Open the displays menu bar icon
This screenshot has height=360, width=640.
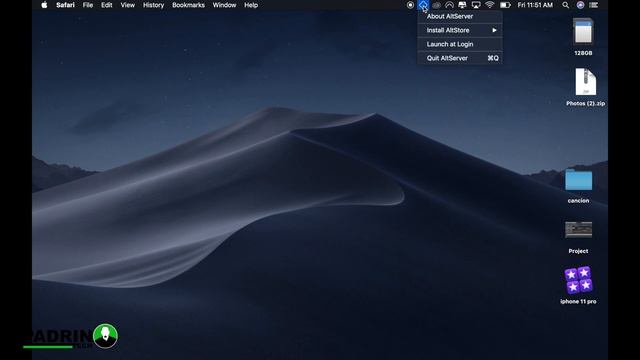click(x=462, y=5)
